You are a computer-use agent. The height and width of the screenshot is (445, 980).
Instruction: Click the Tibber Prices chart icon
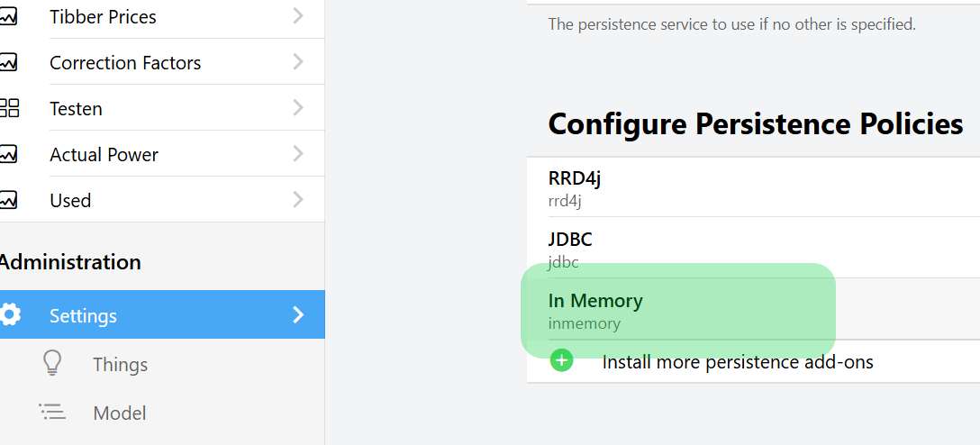(8, 16)
